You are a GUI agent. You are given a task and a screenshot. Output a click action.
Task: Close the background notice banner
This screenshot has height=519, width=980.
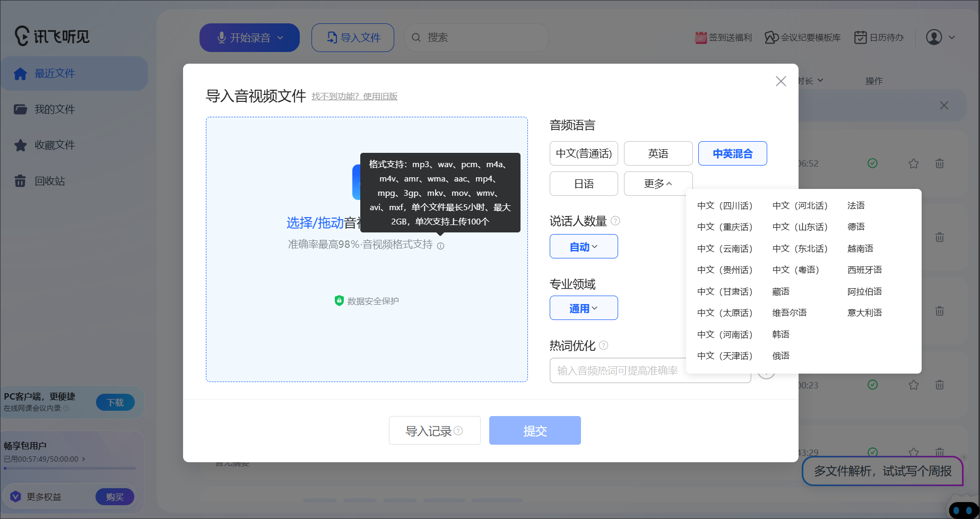[944, 105]
